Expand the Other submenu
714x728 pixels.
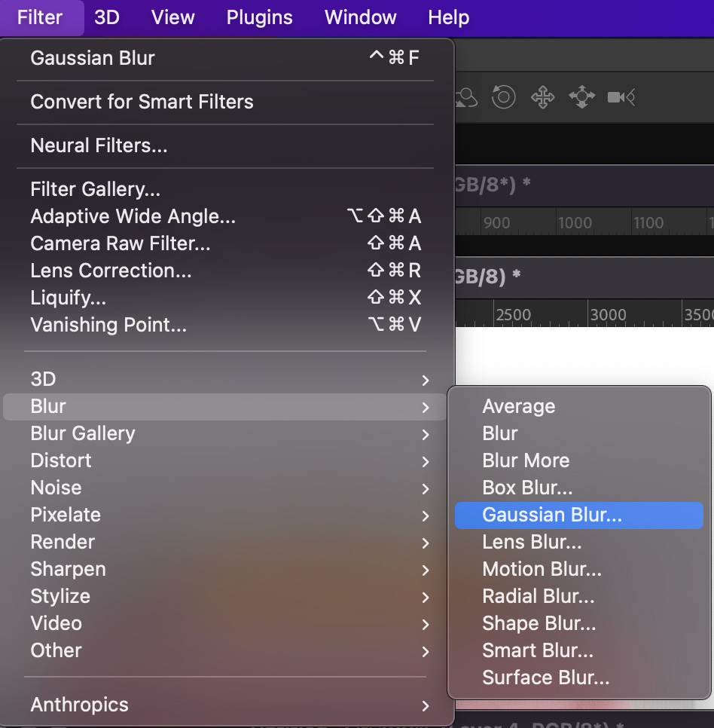[x=225, y=650]
